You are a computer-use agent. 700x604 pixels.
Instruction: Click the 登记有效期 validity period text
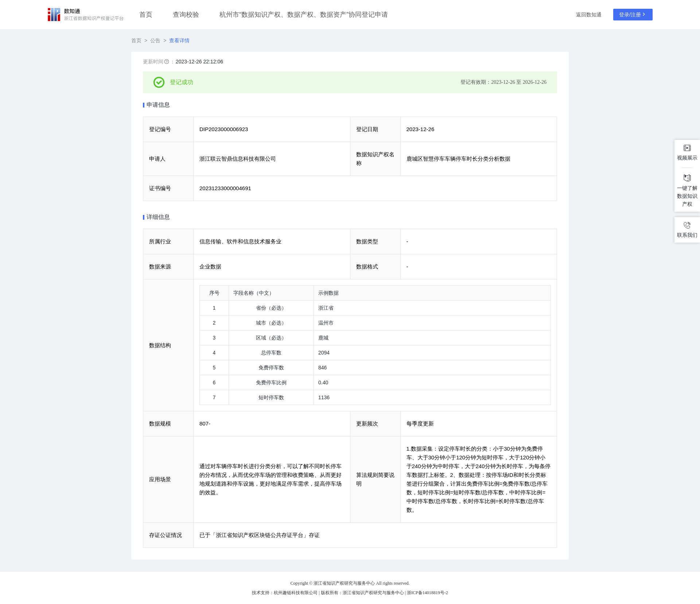(503, 82)
